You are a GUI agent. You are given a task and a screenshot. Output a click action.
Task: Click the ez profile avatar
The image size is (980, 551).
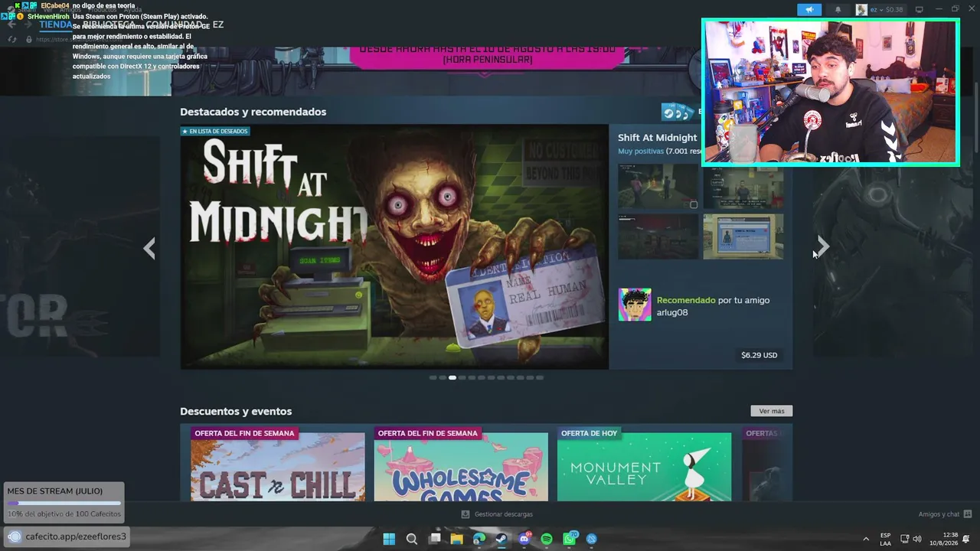point(861,9)
